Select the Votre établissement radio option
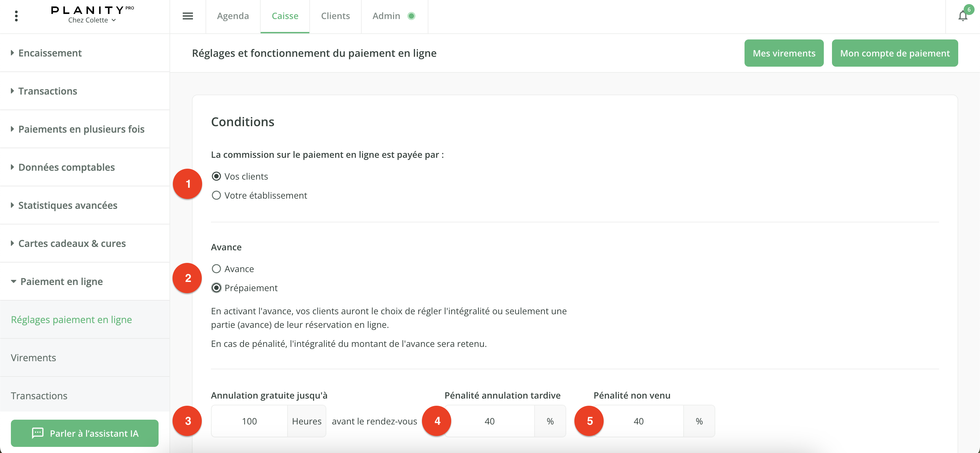 [216, 196]
